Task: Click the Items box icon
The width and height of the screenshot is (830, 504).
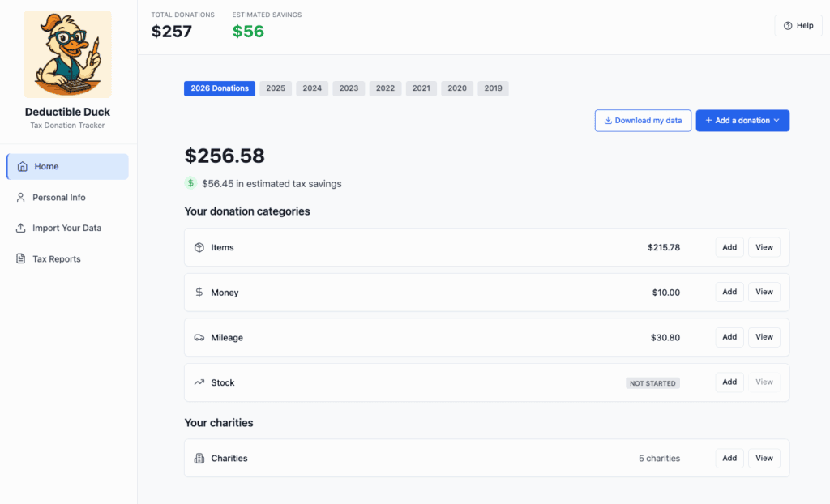Action: (199, 247)
